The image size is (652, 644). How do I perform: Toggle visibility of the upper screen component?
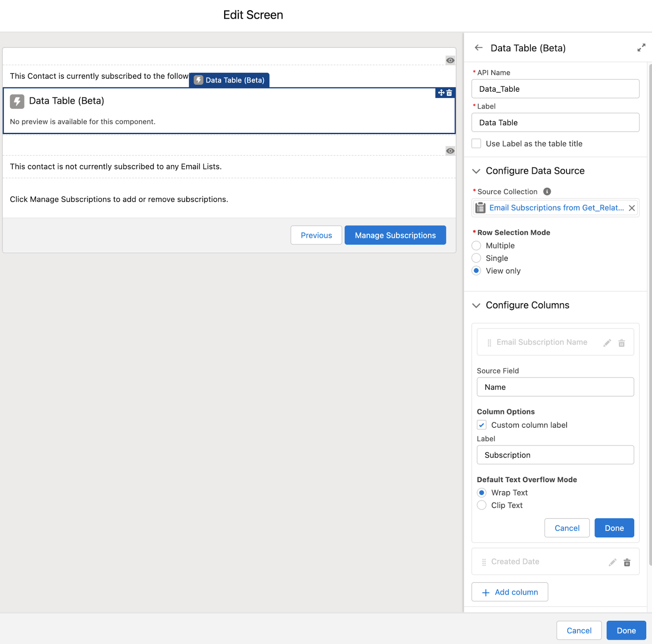click(450, 60)
